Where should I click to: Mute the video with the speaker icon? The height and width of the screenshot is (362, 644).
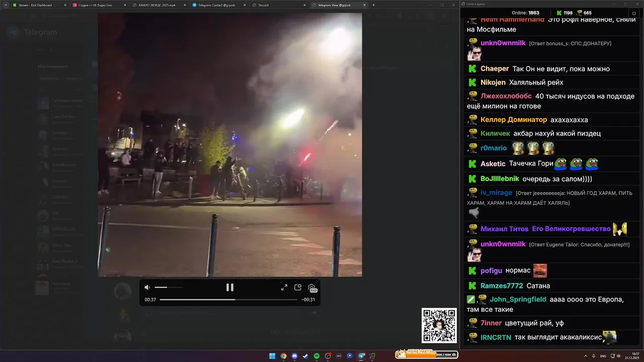pyautogui.click(x=147, y=287)
